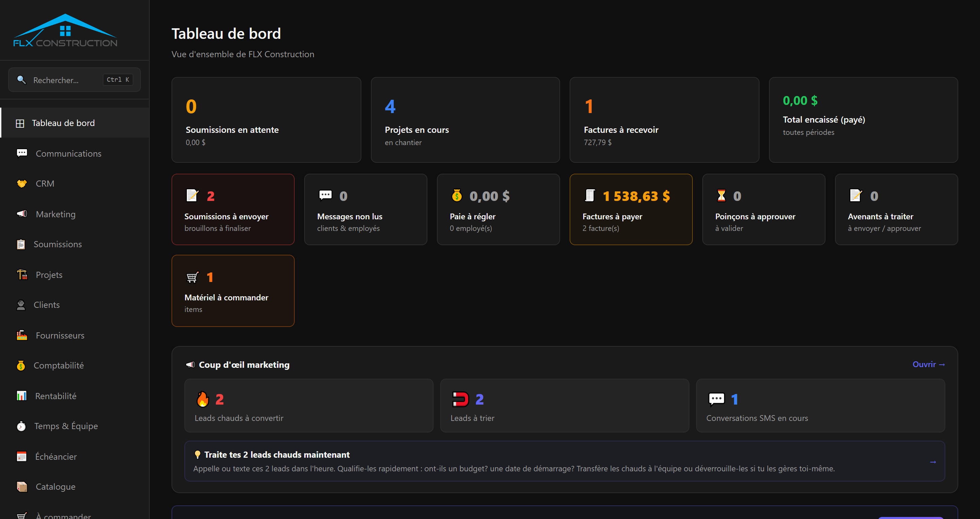Viewport: 980px width, 519px height.
Task: Click the lightbulb icon in the leads tip
Action: 197,455
